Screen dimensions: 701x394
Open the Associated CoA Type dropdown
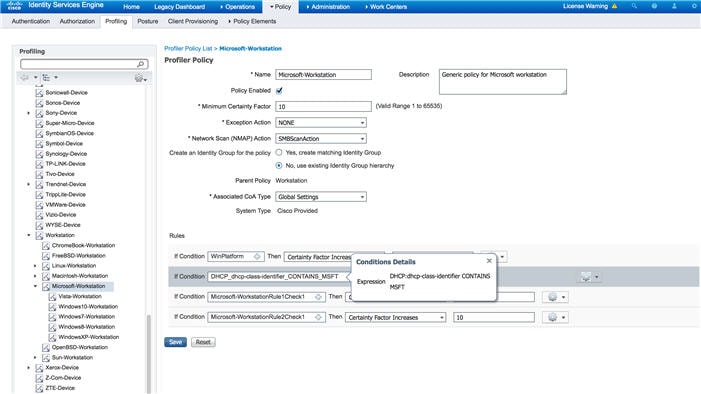[321, 197]
